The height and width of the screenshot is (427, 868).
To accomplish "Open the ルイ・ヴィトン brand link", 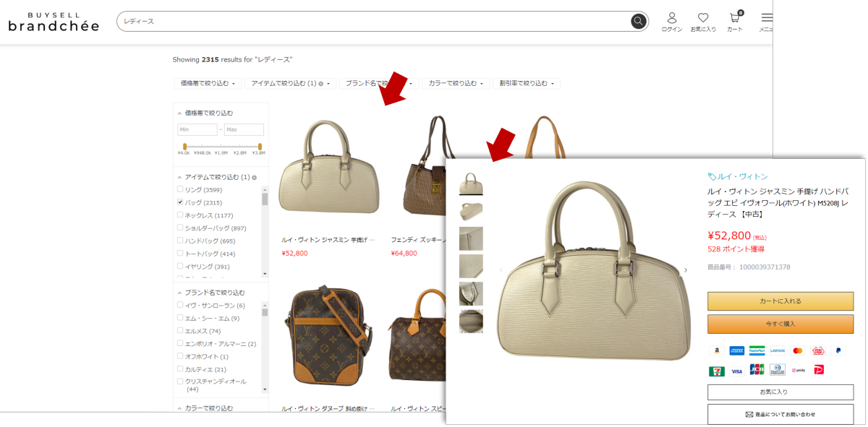I will click(x=742, y=176).
